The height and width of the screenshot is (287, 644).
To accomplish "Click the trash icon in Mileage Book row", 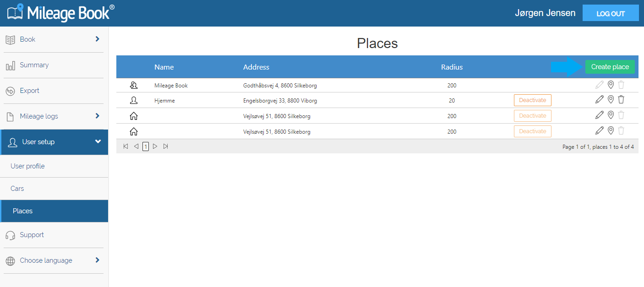I will (x=621, y=85).
